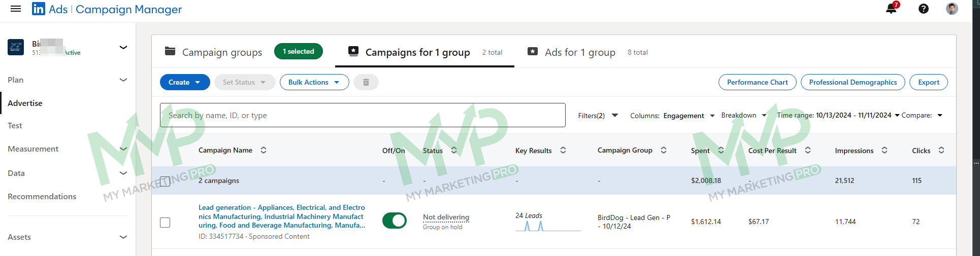Sort by Campaign Group column arrows
Image resolution: width=980 pixels, height=256 pixels.
pos(664,150)
